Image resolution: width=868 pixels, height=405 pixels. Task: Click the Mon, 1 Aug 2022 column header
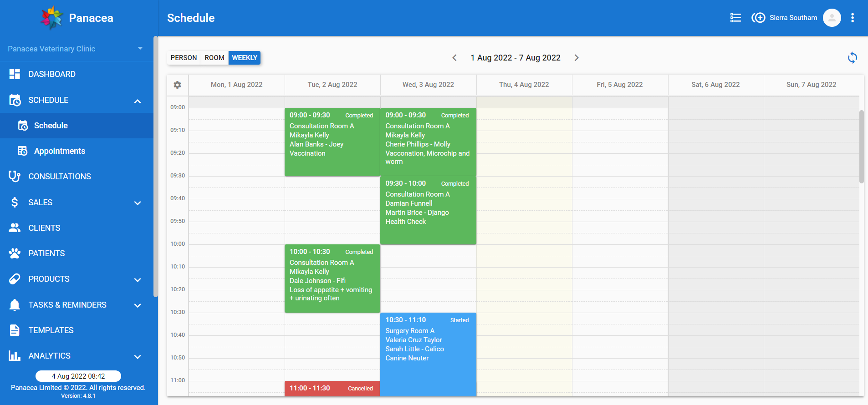pyautogui.click(x=237, y=85)
